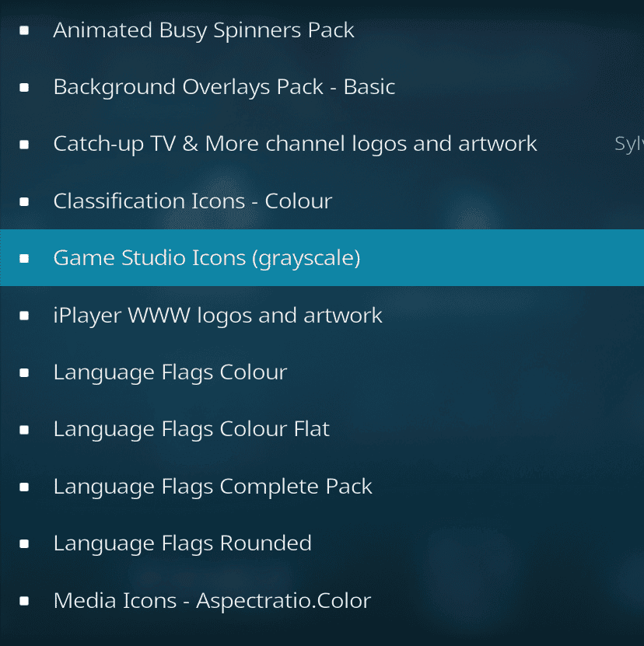Click the bullet icon beside Catch-up TV entry
The image size is (644, 646).
(x=23, y=144)
